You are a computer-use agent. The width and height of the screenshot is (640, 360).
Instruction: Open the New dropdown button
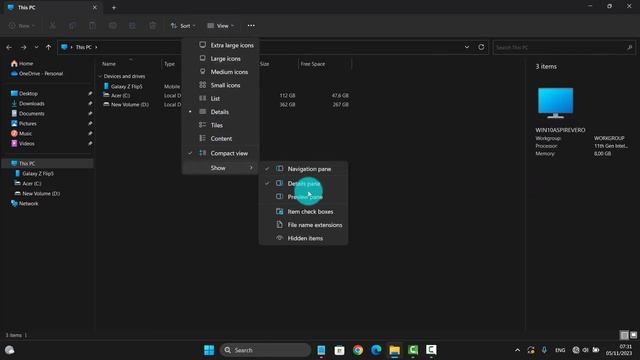pos(22,26)
